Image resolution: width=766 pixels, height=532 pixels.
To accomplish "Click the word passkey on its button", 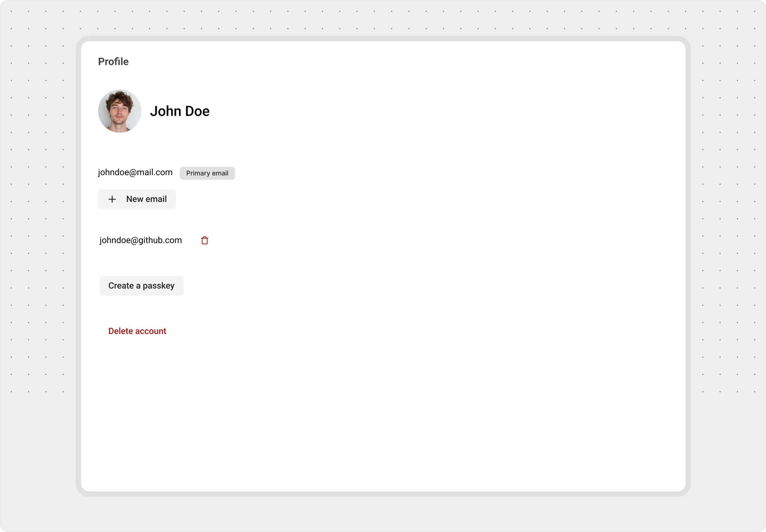I will 158,286.
